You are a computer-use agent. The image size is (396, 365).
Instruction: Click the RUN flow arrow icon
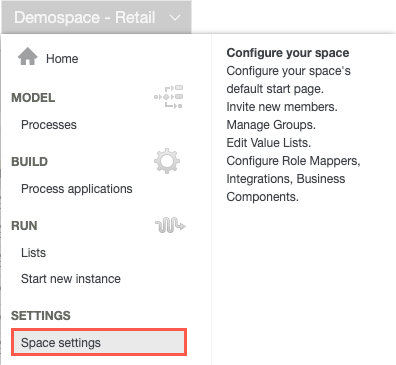(x=170, y=225)
